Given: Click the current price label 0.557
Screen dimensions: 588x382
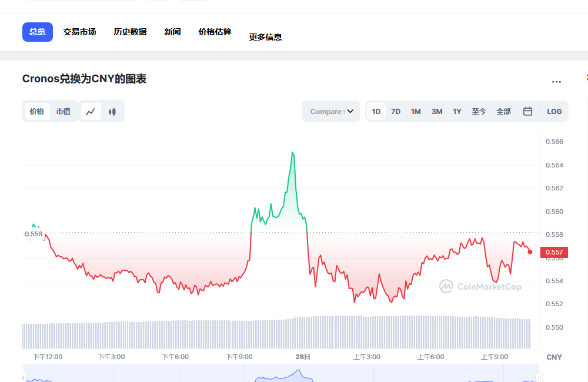Looking at the screenshot, I should tap(554, 252).
